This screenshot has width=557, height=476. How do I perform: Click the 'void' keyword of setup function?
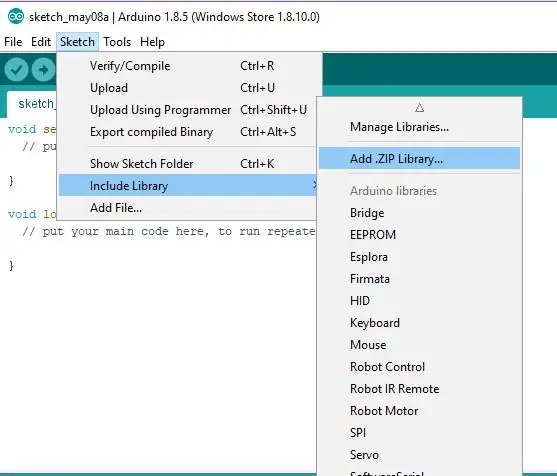point(22,129)
